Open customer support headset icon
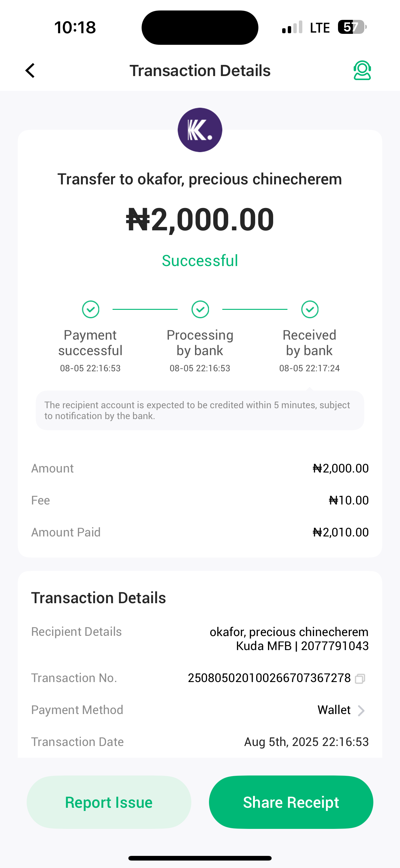The image size is (400, 868). 362,70
